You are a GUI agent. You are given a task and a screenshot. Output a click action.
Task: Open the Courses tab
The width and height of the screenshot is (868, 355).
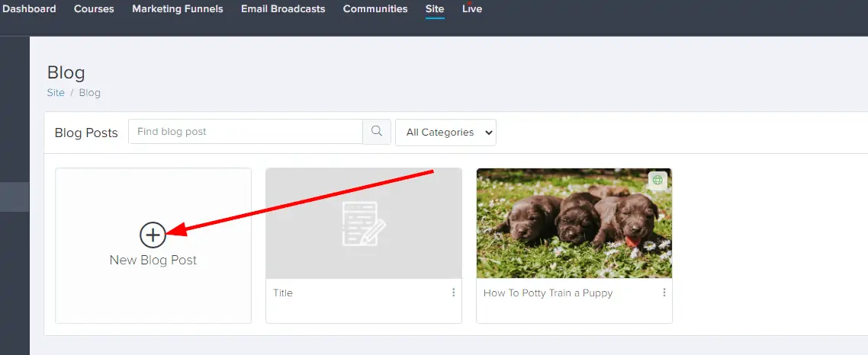click(x=94, y=9)
